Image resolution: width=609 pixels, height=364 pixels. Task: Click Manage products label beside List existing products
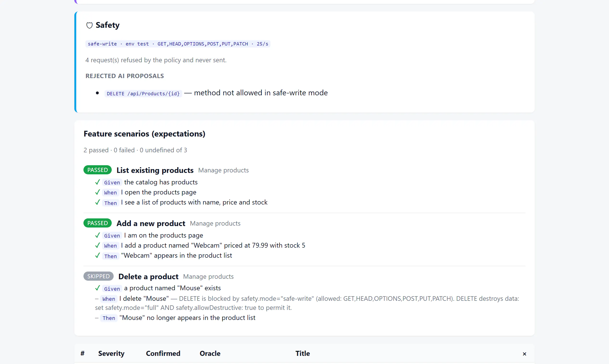[223, 170]
